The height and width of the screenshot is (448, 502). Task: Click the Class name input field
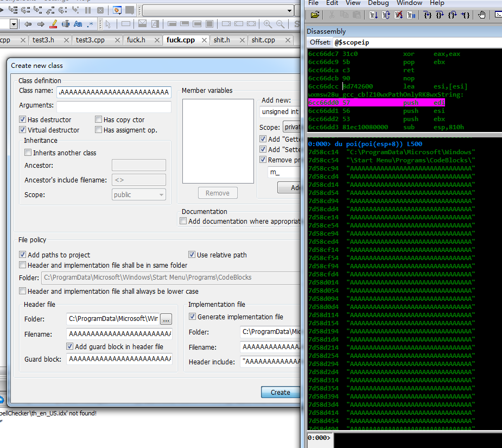click(113, 92)
